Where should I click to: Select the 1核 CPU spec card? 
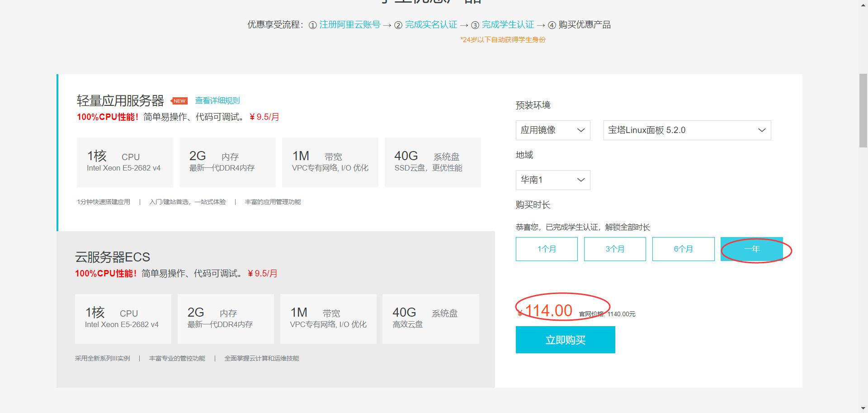pos(125,162)
